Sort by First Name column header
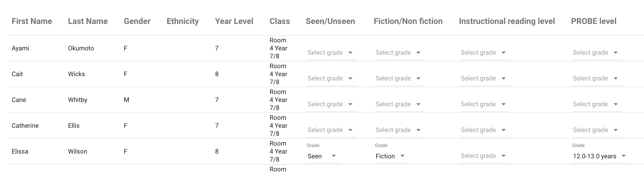The width and height of the screenshot is (644, 172). click(32, 21)
